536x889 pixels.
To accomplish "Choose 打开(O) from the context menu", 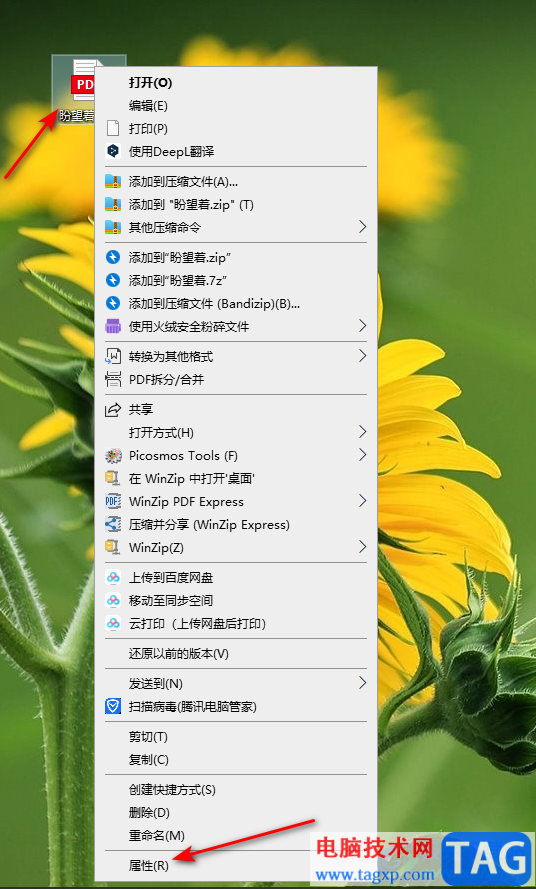I will 236,83.
